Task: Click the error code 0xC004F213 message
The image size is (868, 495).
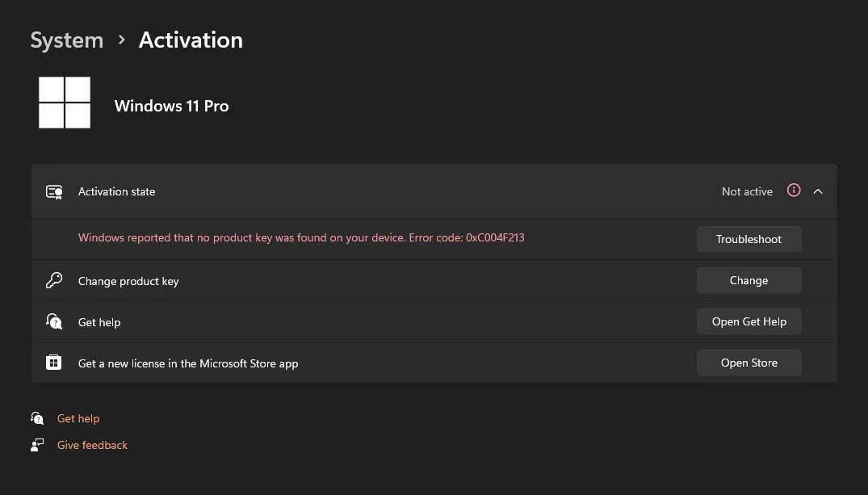Action: [301, 237]
